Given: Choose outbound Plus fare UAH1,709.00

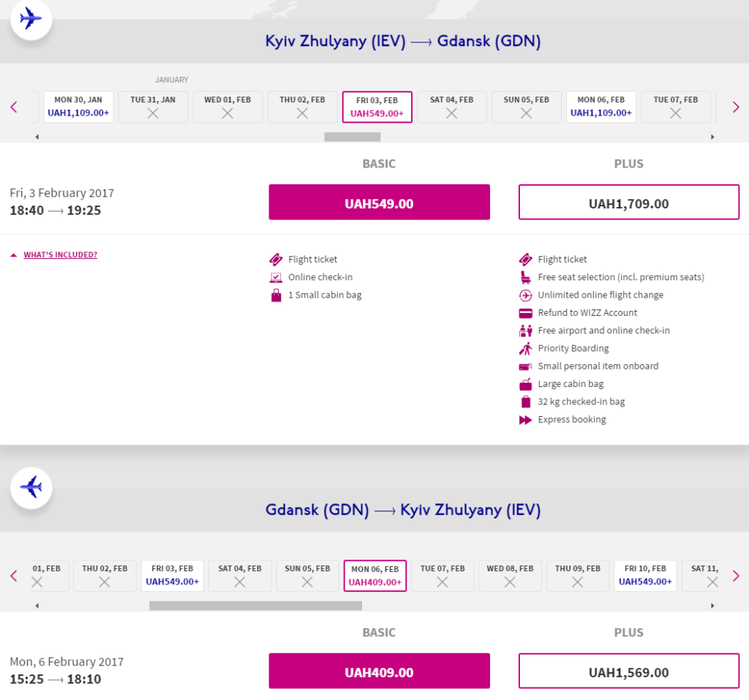Looking at the screenshot, I should [628, 202].
